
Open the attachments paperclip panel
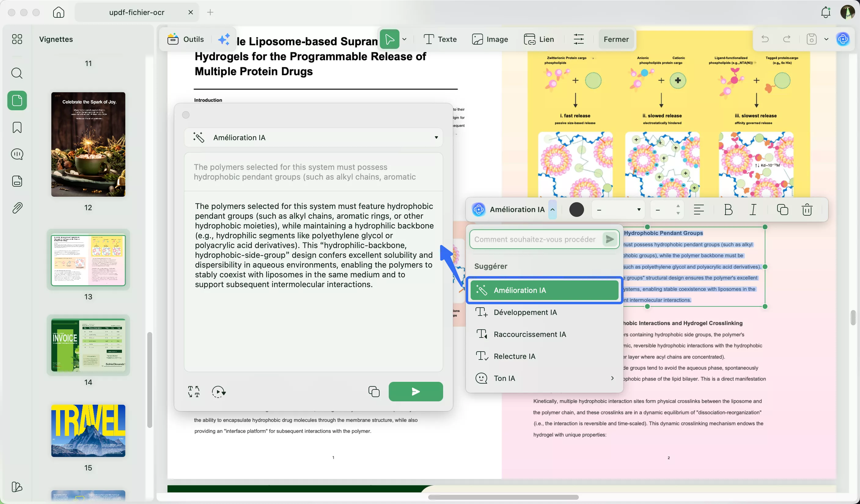pyautogui.click(x=17, y=208)
